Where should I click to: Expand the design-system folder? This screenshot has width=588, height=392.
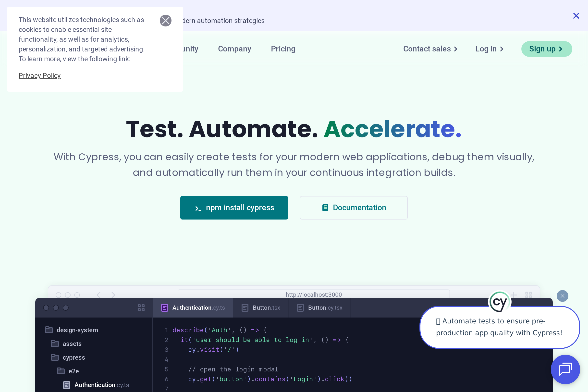(x=71, y=330)
